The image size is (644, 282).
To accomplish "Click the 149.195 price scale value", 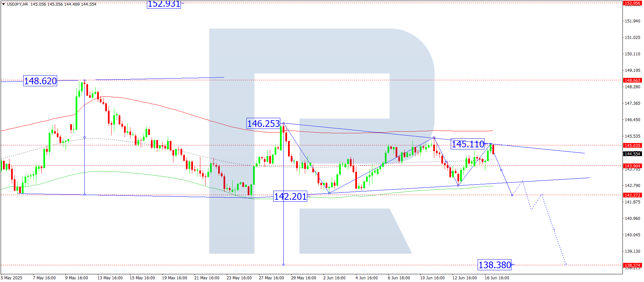I will tap(633, 70).
